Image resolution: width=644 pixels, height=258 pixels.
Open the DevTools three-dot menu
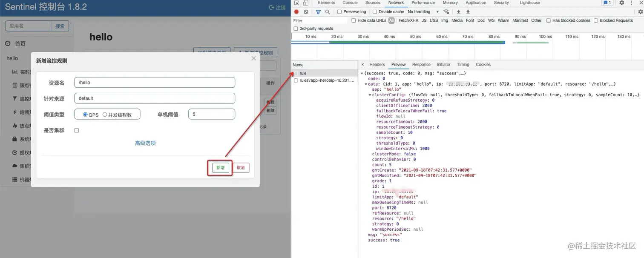pyautogui.click(x=632, y=3)
